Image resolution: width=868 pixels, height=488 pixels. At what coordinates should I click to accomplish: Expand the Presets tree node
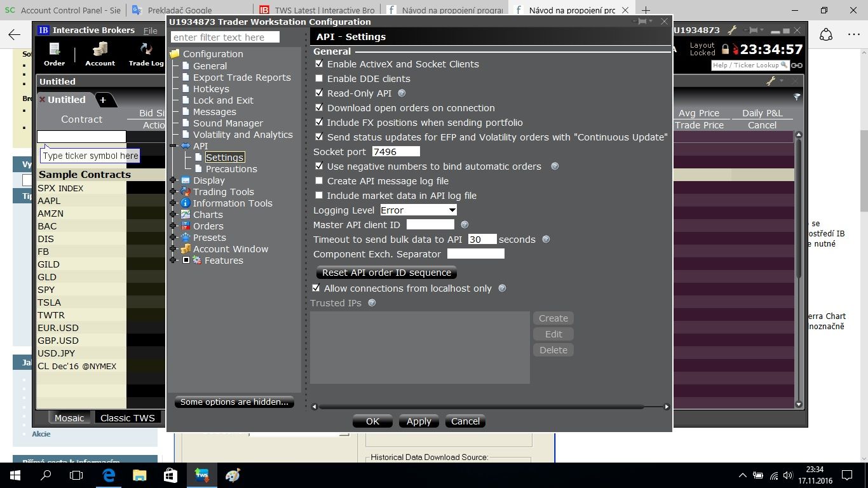[173, 238]
